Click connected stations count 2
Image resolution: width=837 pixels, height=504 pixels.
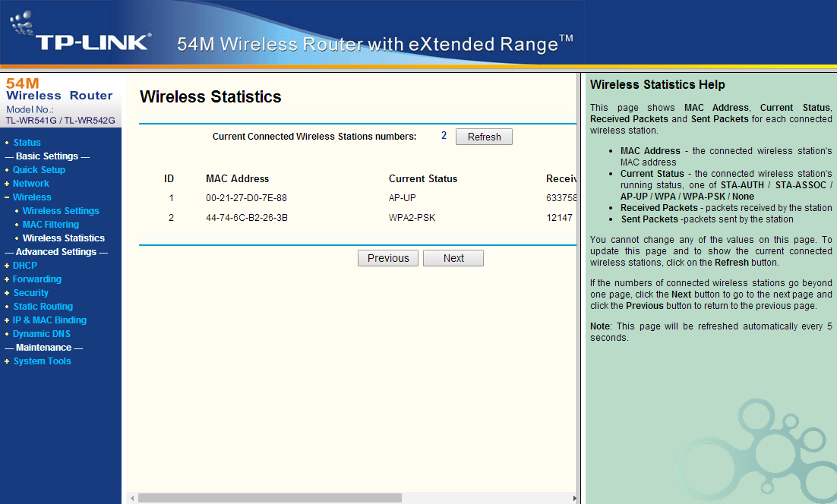(444, 135)
